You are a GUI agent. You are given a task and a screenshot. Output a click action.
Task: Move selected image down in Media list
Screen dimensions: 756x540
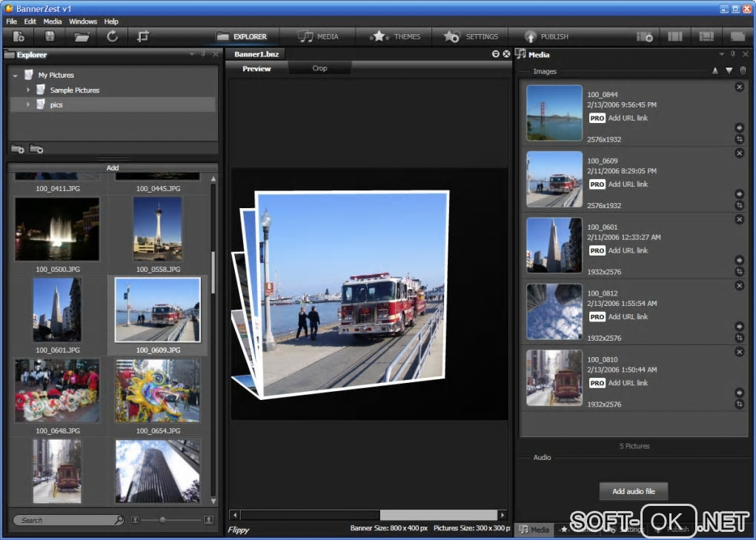pos(729,71)
